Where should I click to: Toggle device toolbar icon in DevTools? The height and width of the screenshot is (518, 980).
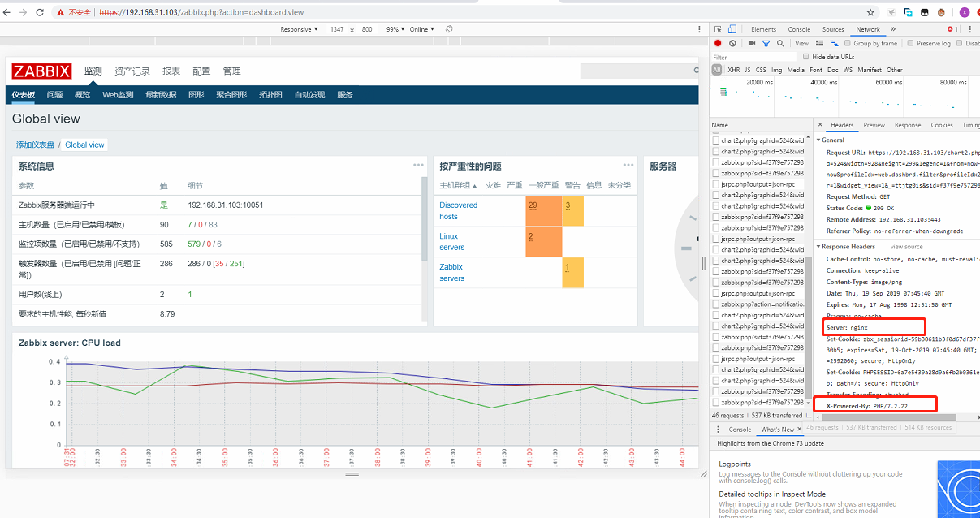point(732,29)
